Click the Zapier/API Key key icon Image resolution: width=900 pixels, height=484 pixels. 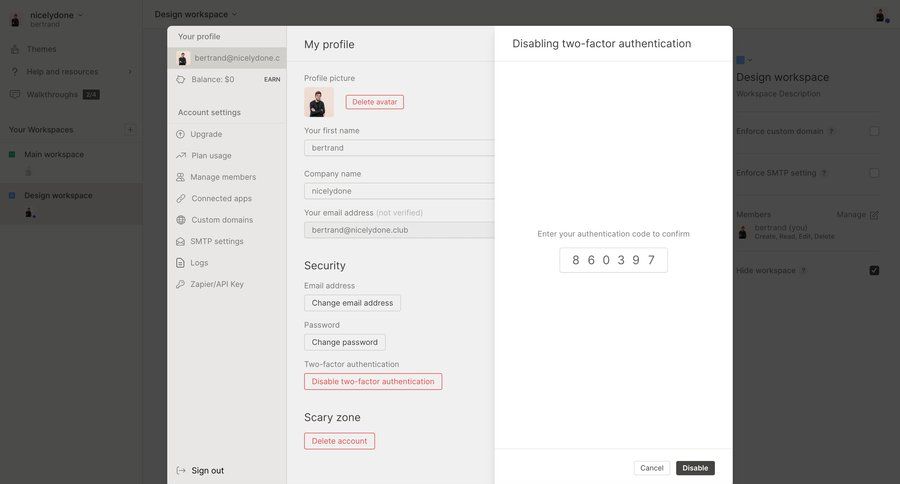180,284
